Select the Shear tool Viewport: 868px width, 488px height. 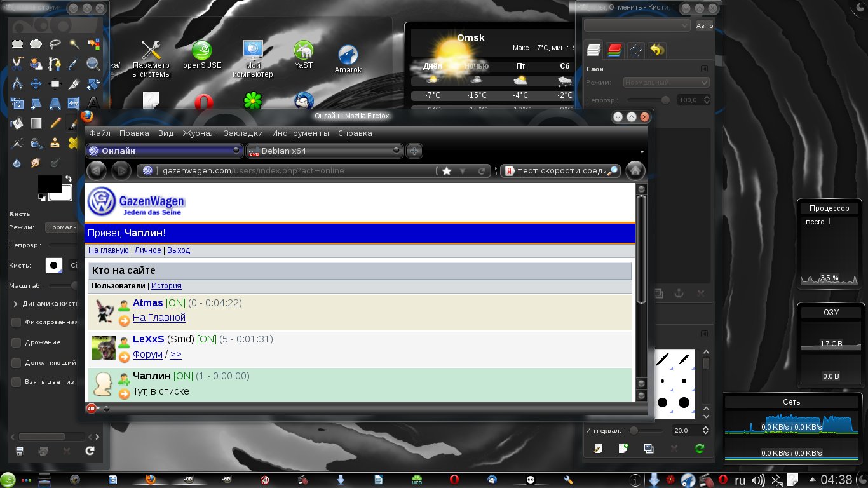(36, 103)
